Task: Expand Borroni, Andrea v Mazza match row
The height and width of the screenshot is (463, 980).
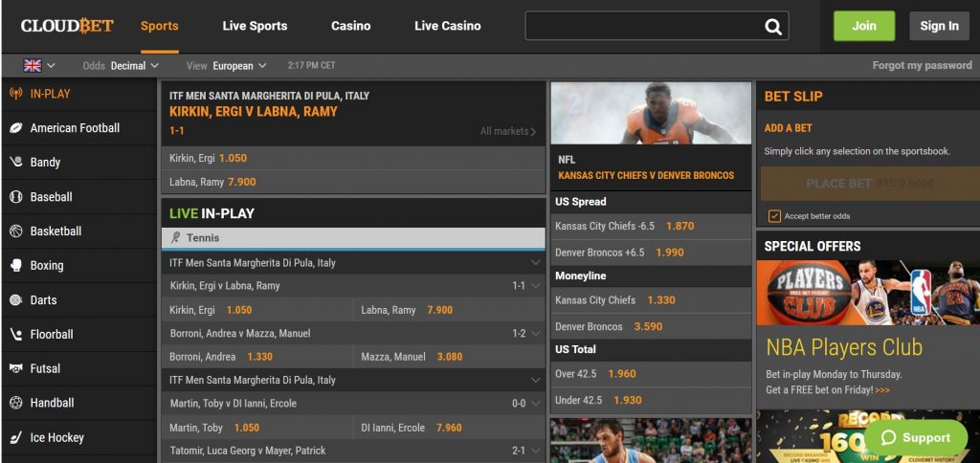Action: point(536,334)
